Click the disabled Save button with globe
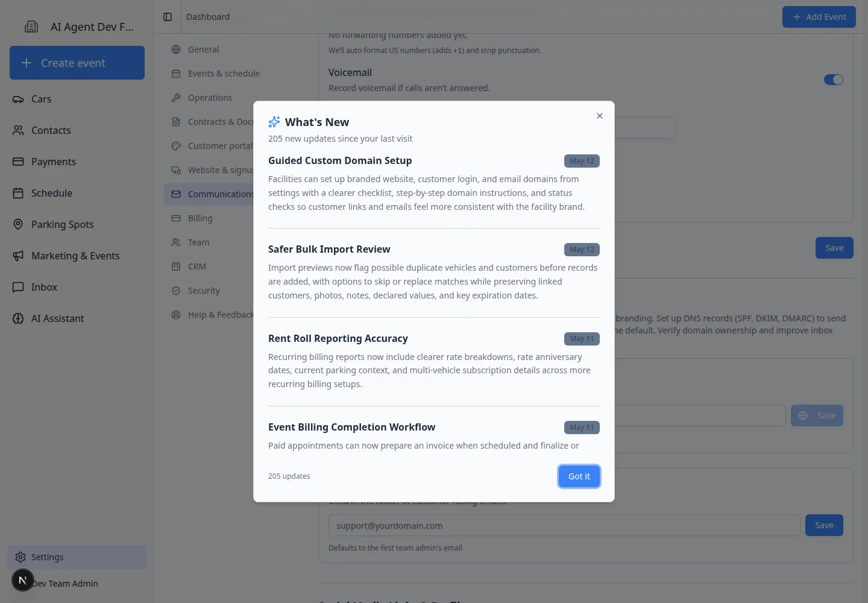 point(817,415)
